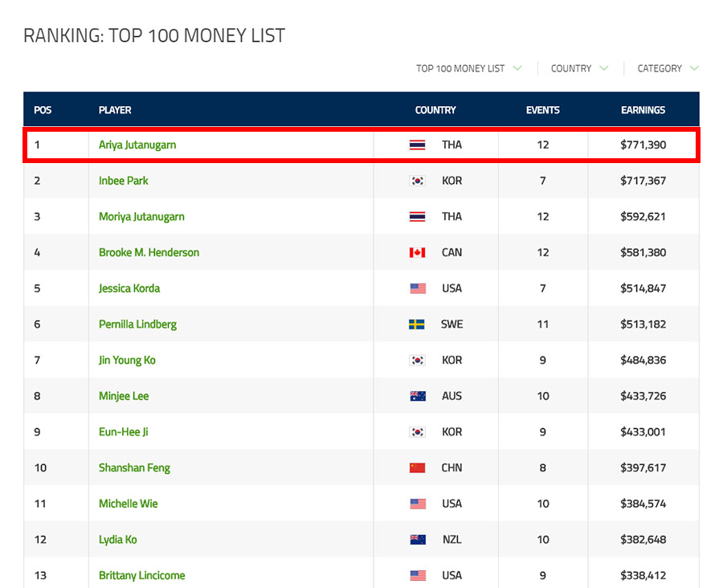723x588 pixels.
Task: Select earnings value $592,621
Action: click(643, 217)
